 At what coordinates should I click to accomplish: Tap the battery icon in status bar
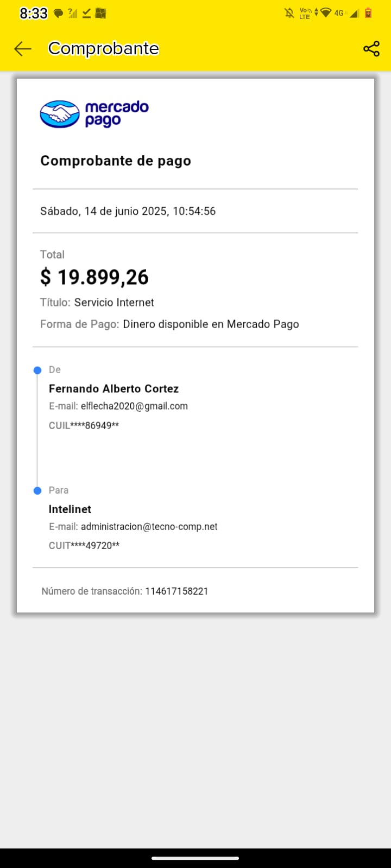point(368,13)
